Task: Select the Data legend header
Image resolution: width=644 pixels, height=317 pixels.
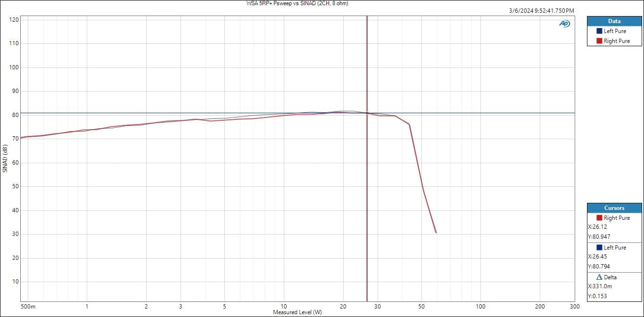Action: pyautogui.click(x=614, y=21)
